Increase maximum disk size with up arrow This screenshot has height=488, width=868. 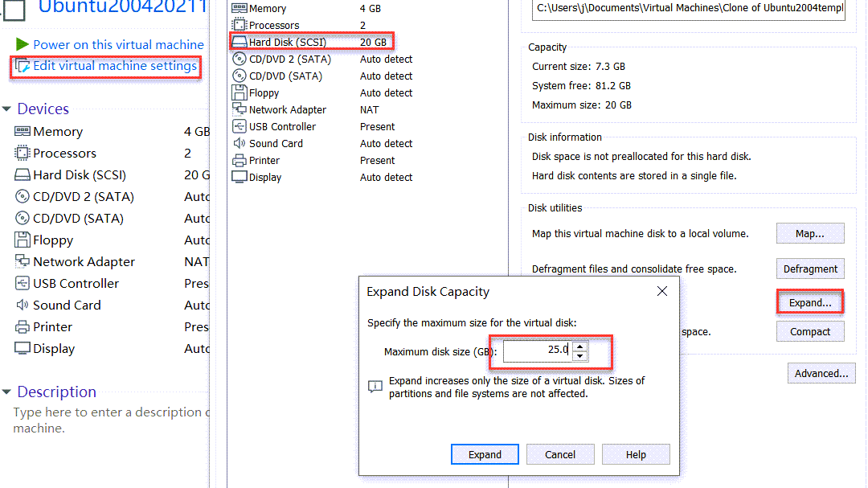click(579, 347)
